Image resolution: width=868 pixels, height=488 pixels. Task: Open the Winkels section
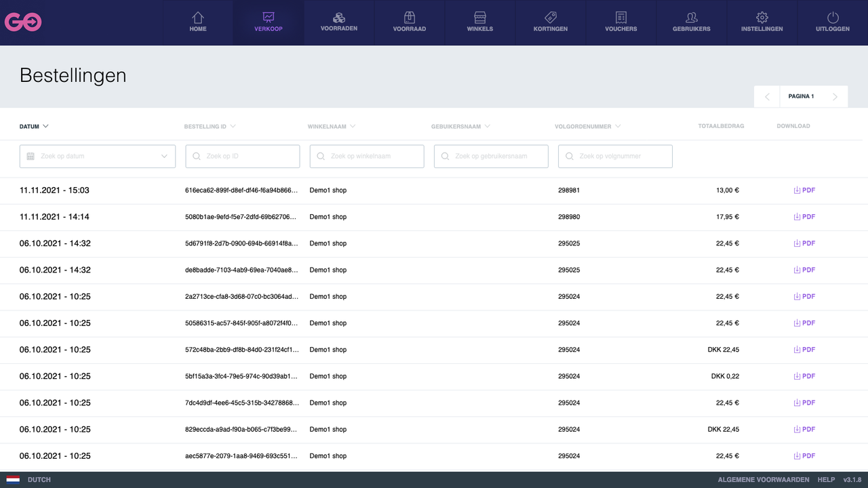pyautogui.click(x=480, y=22)
